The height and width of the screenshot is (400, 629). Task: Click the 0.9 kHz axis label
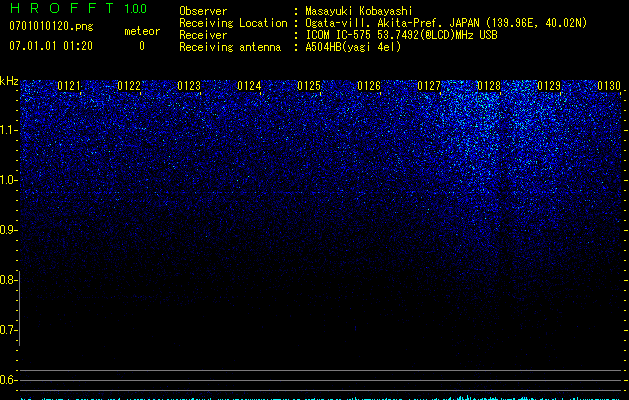pos(8,230)
